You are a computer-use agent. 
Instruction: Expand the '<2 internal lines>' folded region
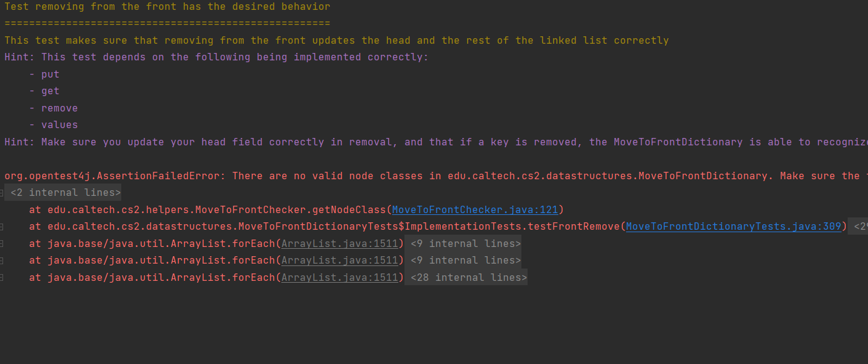click(x=66, y=193)
